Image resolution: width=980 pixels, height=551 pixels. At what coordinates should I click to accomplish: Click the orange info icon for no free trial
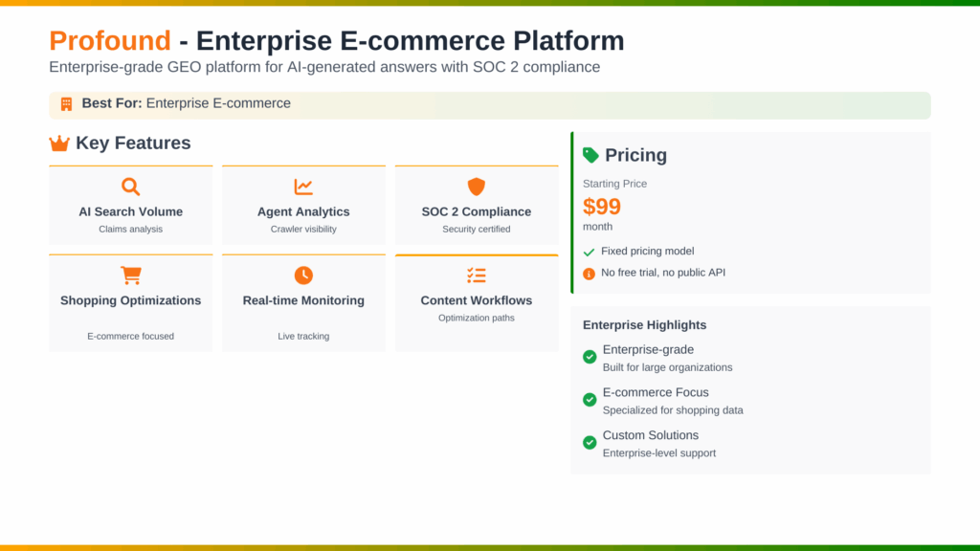pos(589,274)
